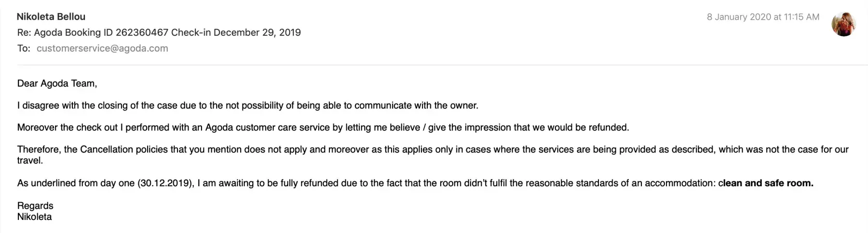Screen dimensions: 868x233
Task: Click the "Dear Agoda Team," greeting
Action: 57,83
